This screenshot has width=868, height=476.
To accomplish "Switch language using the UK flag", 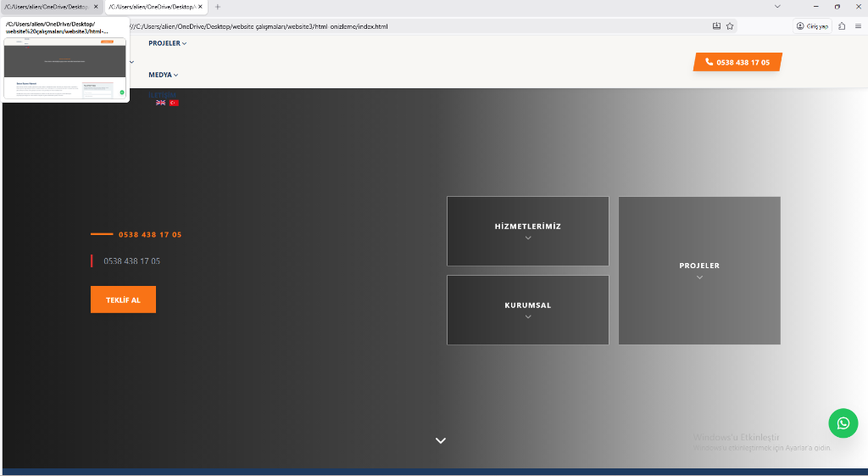I will [160, 103].
